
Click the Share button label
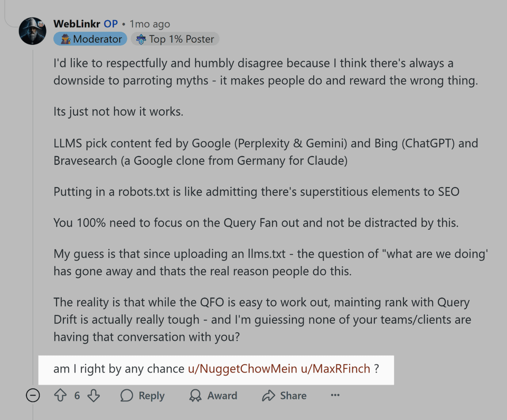tap(294, 395)
